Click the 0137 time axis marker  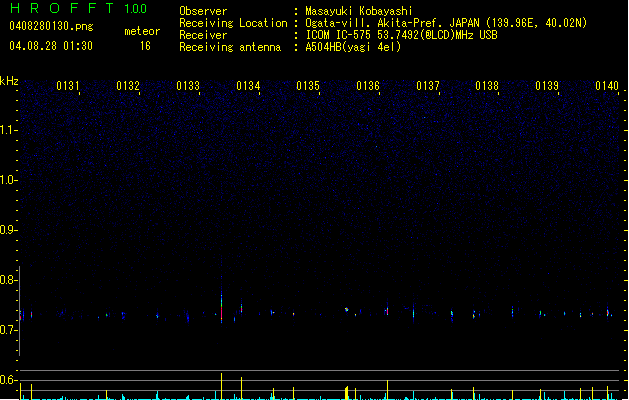[428, 86]
